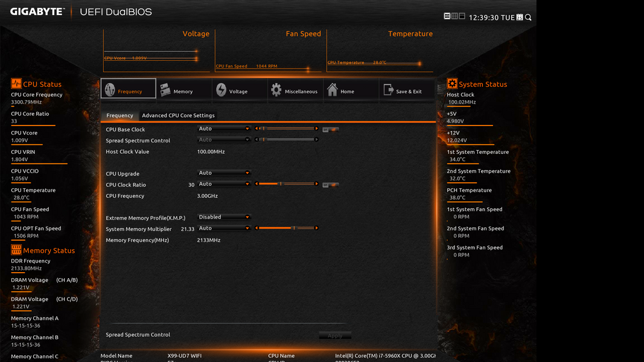Open the Extreme Memory Profile dropdown

pyautogui.click(x=224, y=217)
